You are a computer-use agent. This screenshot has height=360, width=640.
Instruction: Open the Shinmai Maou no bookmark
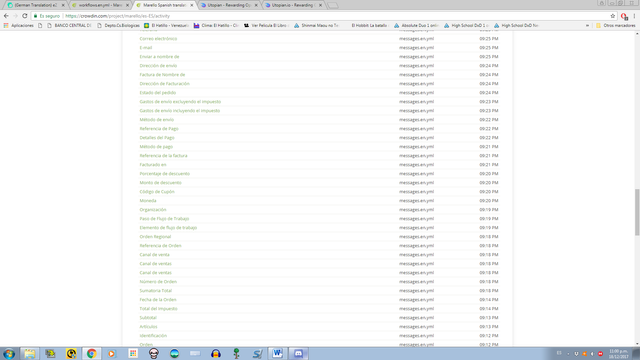(x=316, y=25)
